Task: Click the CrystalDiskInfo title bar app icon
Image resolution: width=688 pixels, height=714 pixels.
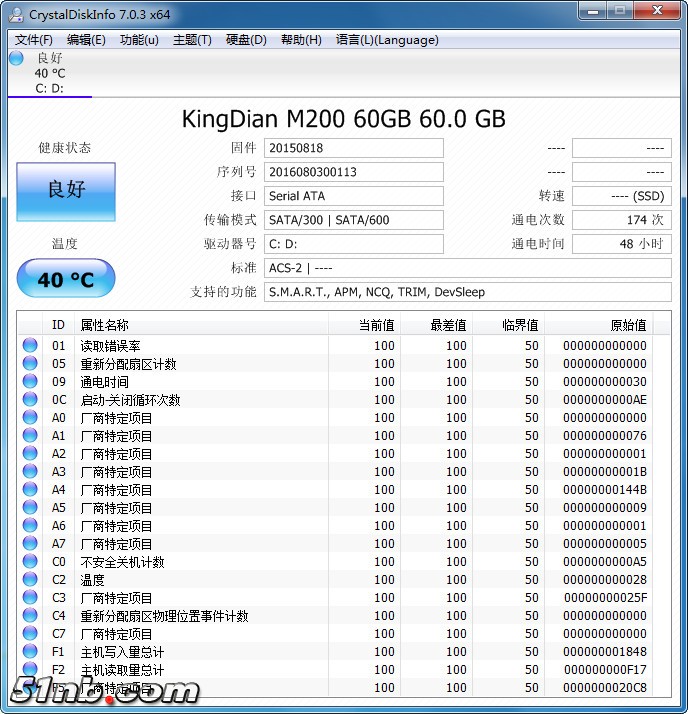Action: [15, 14]
